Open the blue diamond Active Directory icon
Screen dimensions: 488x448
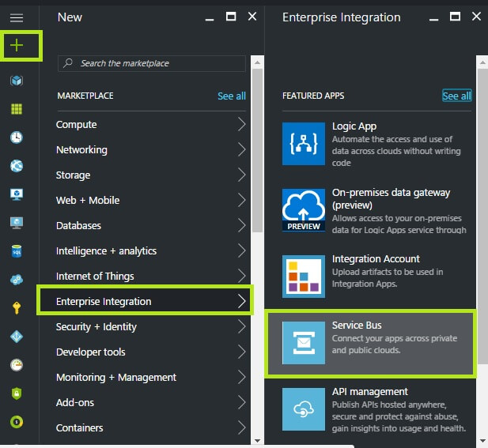point(17,337)
